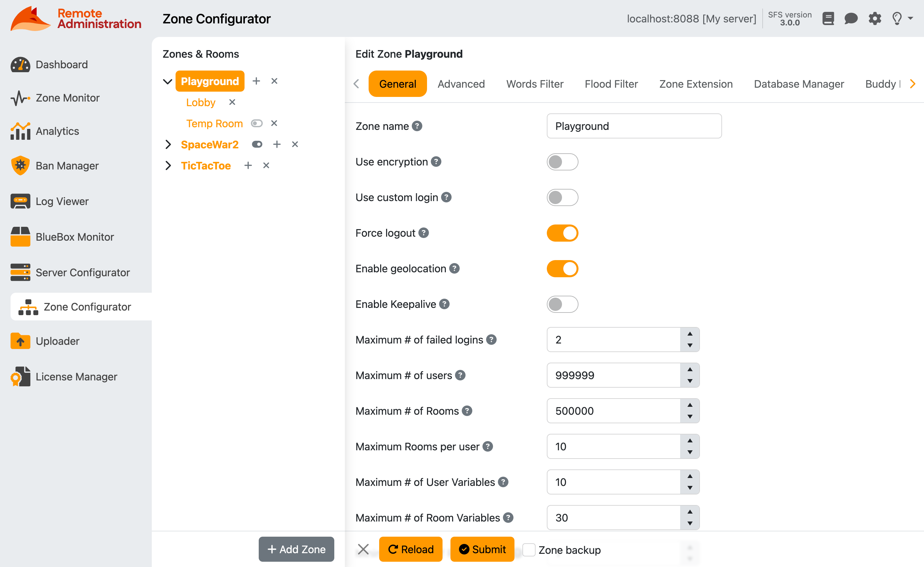Select the BlueBox Monitor
The width and height of the screenshot is (924, 567).
coord(75,237)
